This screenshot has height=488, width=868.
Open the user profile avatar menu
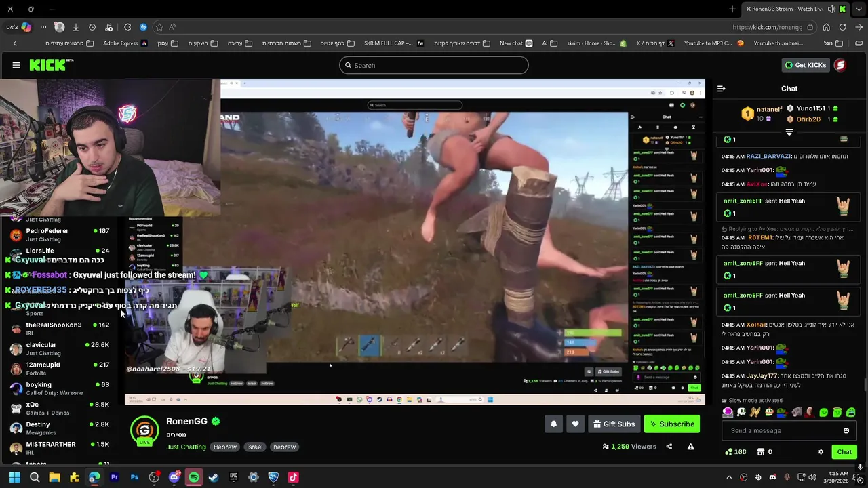(840, 65)
